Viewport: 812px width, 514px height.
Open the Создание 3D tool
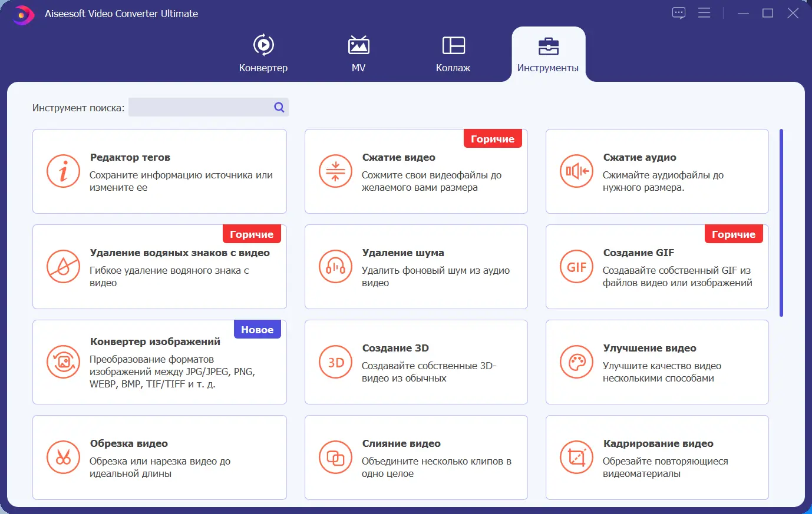pos(416,362)
